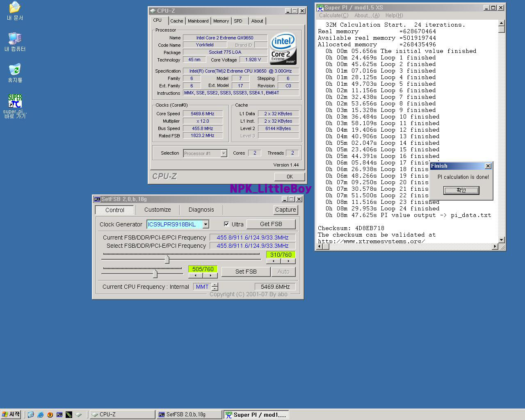525x420 pixels.
Task: Confirm the PI calculation is done dialog
Action: (x=461, y=190)
